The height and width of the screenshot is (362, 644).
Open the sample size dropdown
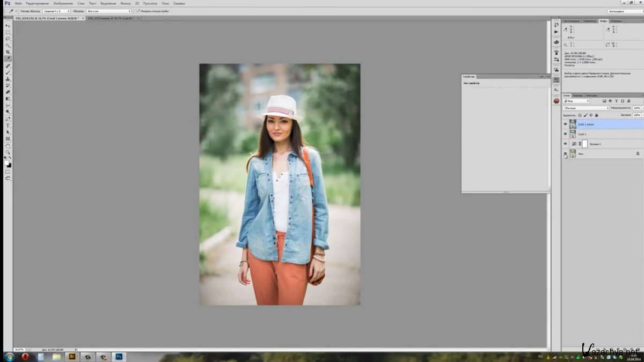click(56, 11)
